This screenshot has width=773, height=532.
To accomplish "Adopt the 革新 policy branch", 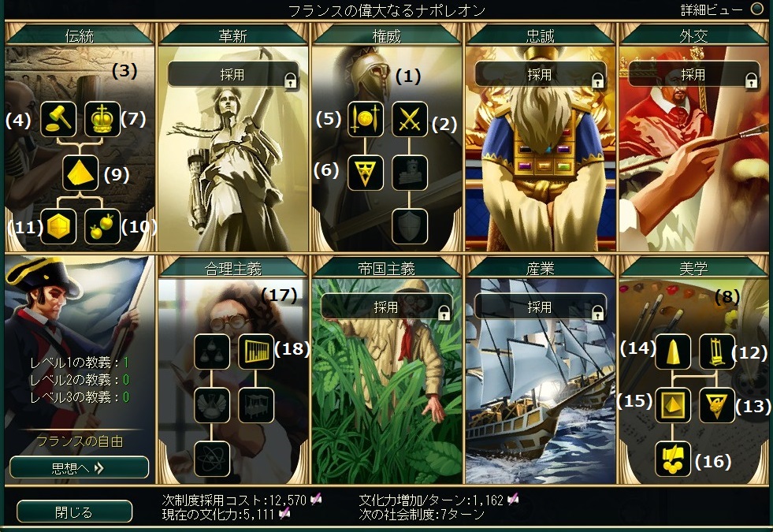I will 233,74.
